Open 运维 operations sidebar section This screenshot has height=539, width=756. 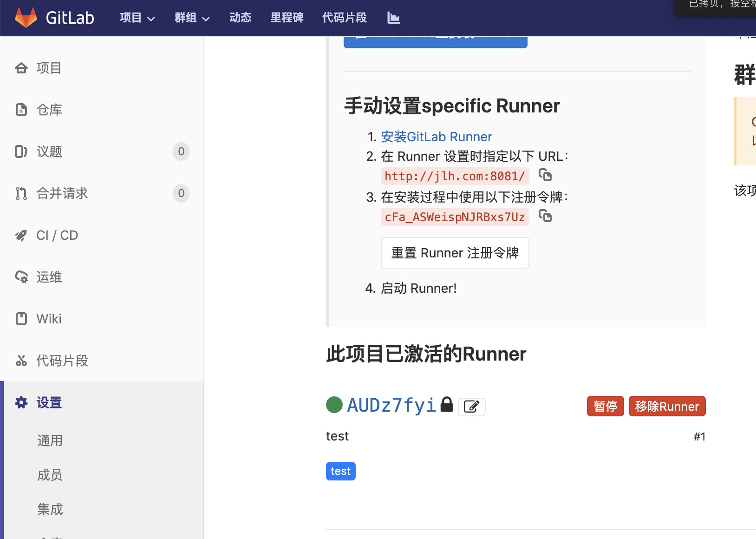point(49,277)
